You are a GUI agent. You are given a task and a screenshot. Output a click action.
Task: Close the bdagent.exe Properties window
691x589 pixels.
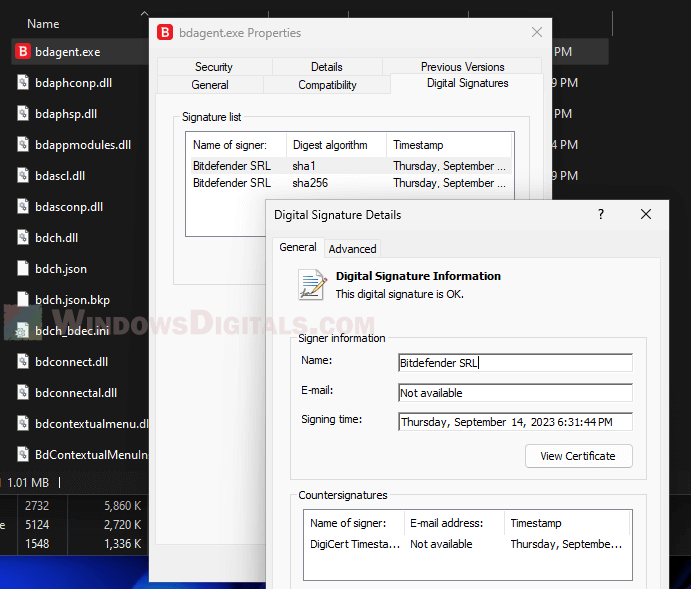coord(536,32)
